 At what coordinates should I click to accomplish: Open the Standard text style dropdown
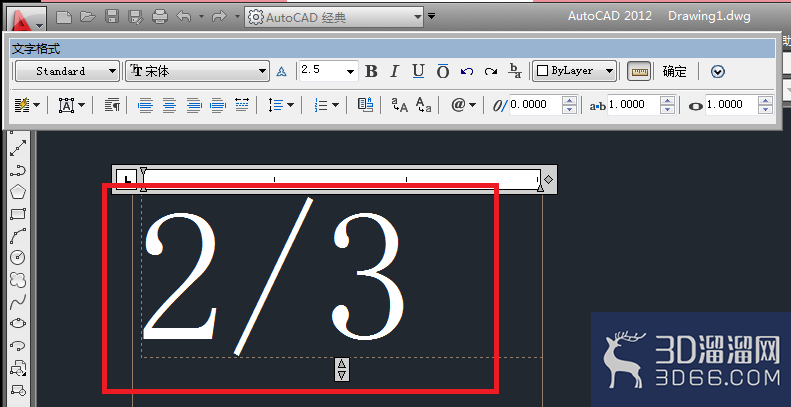(x=67, y=71)
